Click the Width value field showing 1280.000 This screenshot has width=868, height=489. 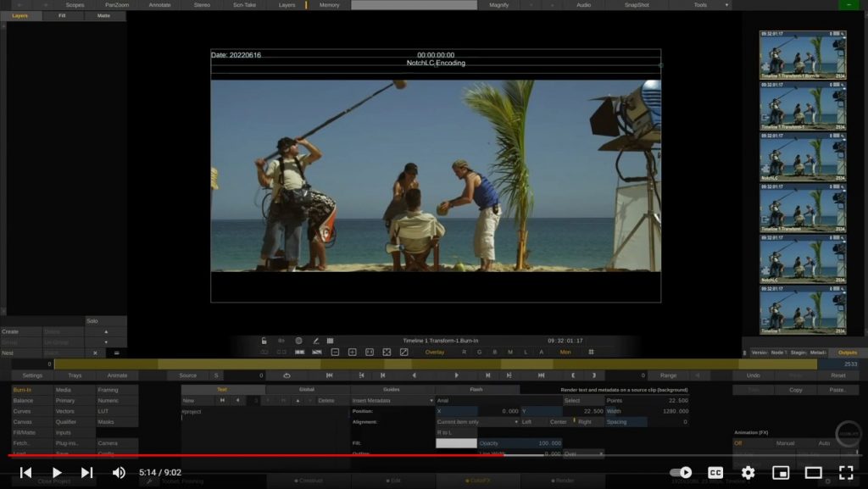pos(647,411)
